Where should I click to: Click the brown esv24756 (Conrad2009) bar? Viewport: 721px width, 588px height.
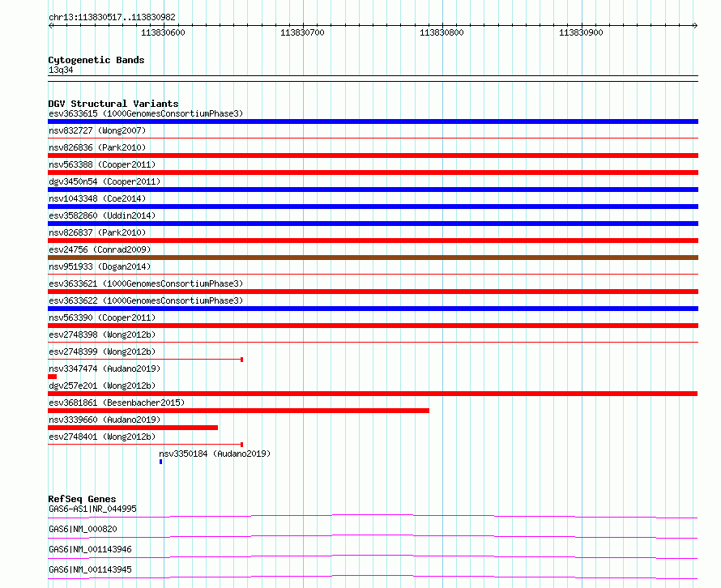[373, 258]
